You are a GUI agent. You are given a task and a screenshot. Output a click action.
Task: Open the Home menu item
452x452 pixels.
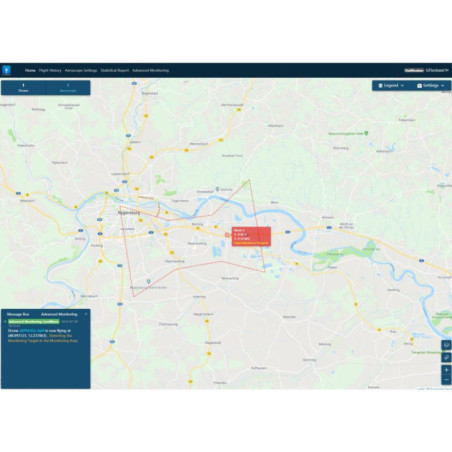click(x=30, y=71)
